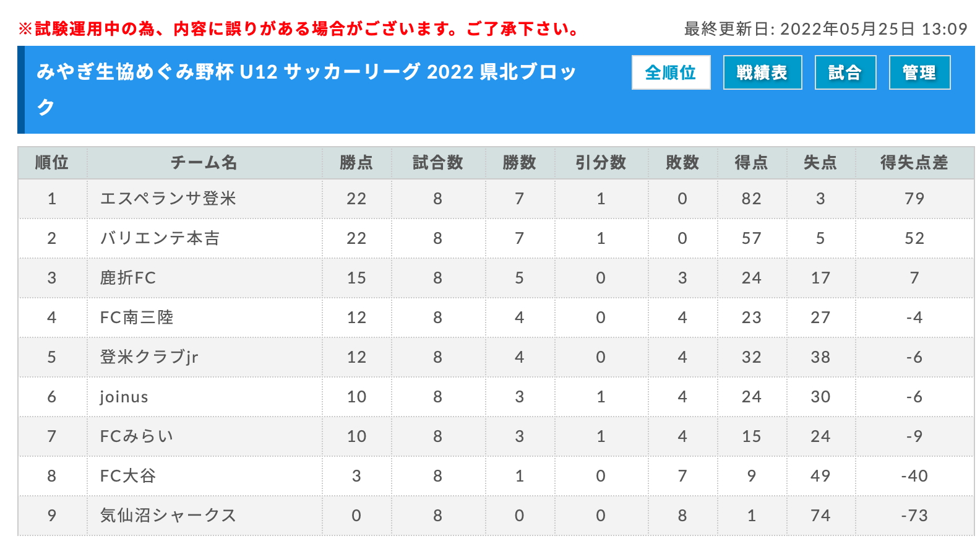Select the 鹿折FC team row
Viewport: 980px width, 541px height.
click(496, 278)
